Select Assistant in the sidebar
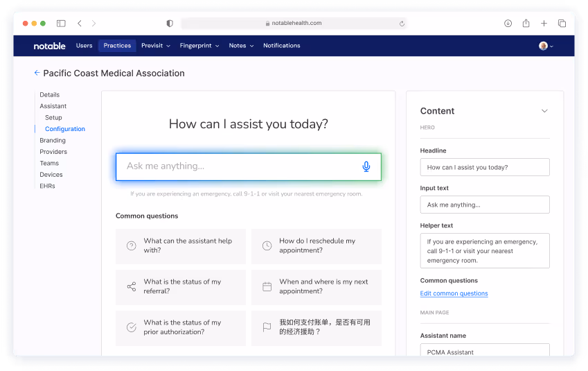The height and width of the screenshot is (371, 588). point(53,106)
